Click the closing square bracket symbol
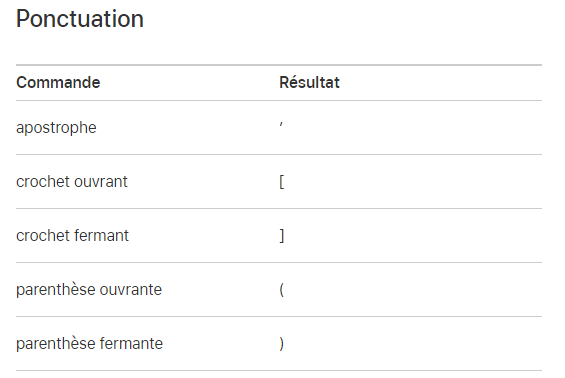The image size is (565, 378). tap(282, 236)
